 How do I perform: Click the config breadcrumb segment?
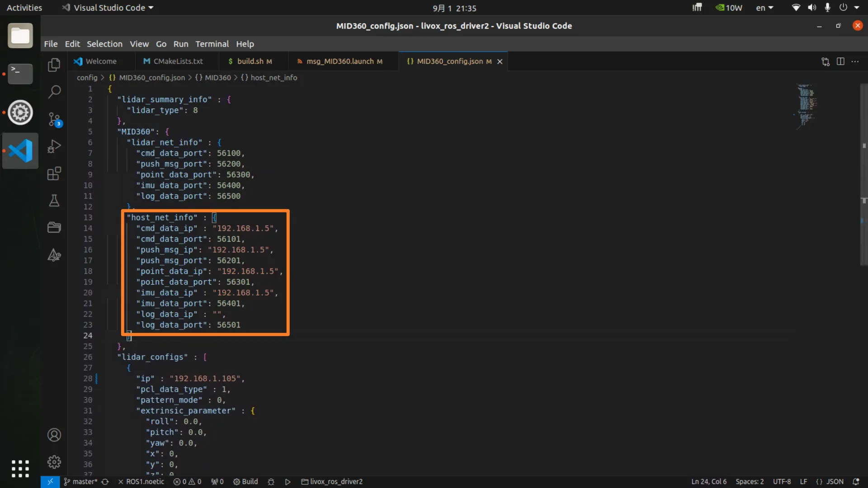tap(87, 78)
